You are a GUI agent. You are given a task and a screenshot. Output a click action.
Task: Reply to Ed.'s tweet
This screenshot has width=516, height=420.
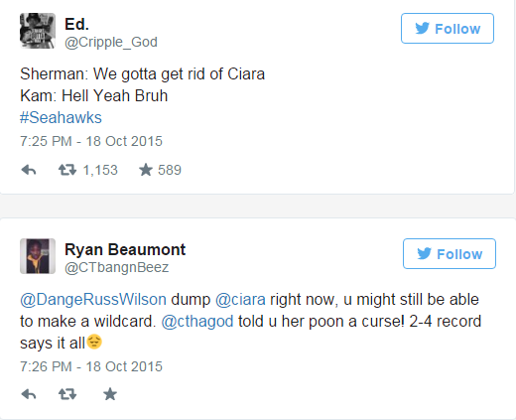[29, 170]
